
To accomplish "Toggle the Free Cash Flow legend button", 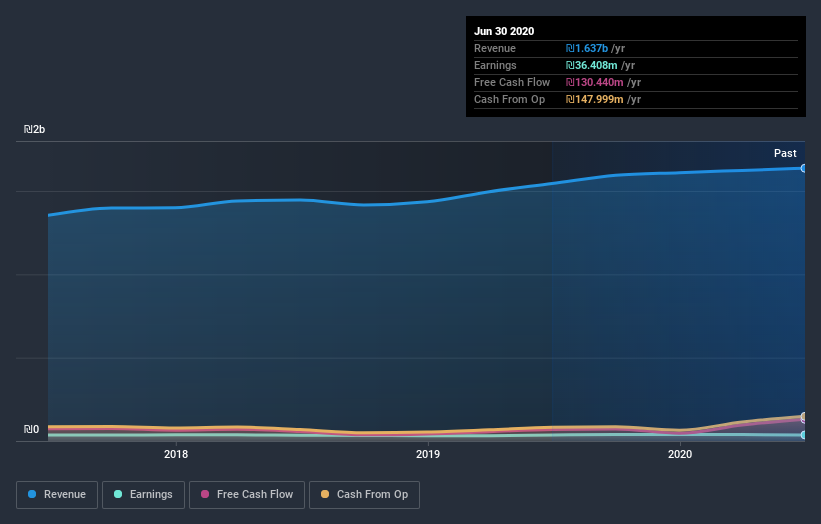I will coord(247,495).
